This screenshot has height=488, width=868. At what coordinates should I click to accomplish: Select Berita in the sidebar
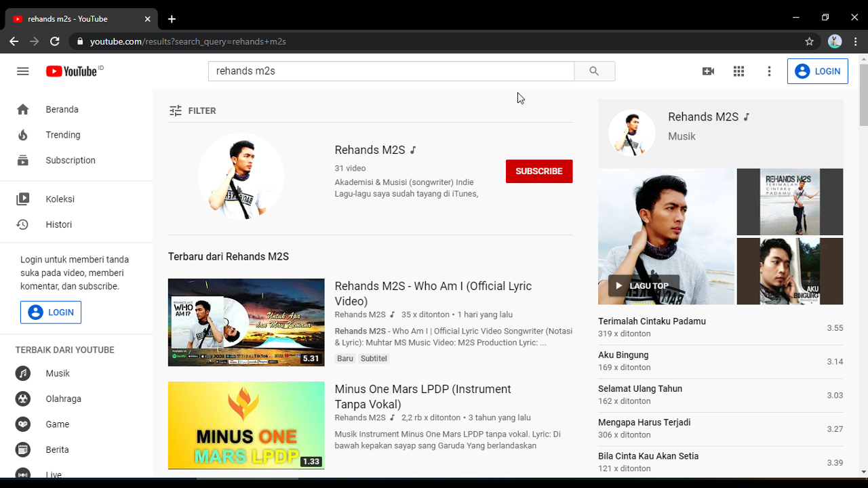(x=77, y=449)
